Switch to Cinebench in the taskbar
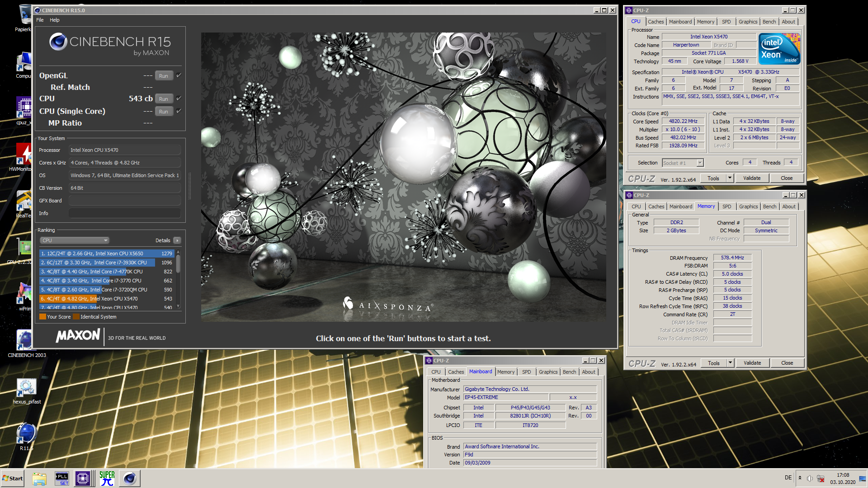Screen dimensions: 868x488 coord(130,478)
